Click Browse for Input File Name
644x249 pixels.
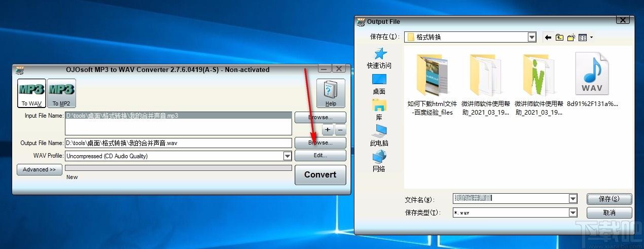pos(320,118)
